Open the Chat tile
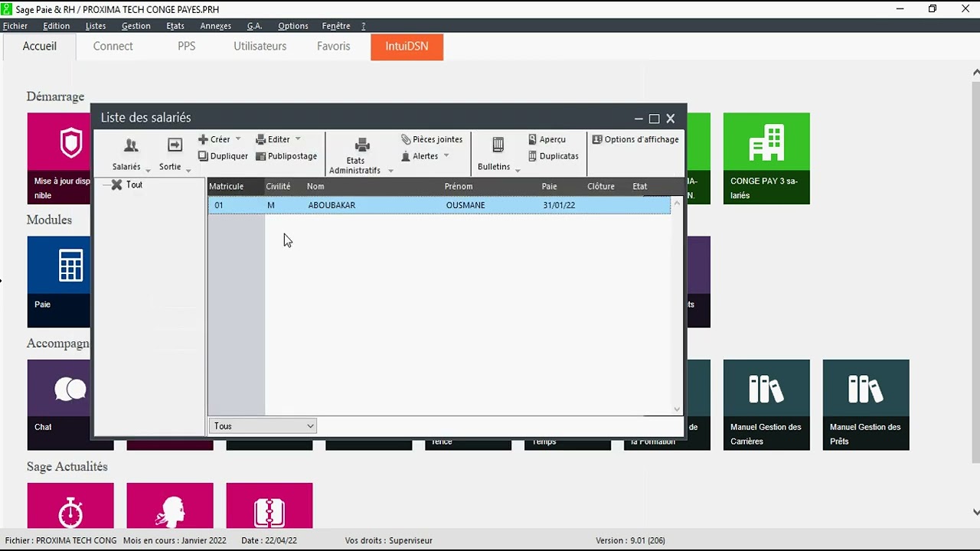980x551 pixels. (59, 405)
